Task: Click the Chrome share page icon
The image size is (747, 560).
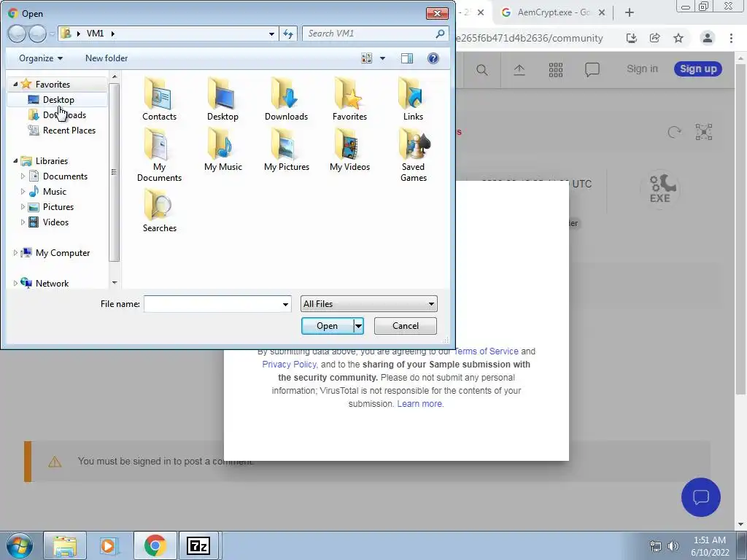Action: click(654, 38)
